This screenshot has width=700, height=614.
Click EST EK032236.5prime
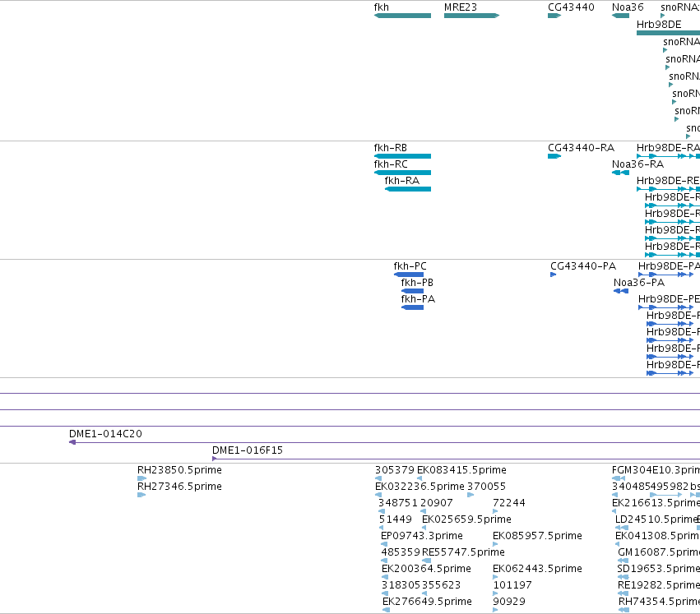pos(378,495)
